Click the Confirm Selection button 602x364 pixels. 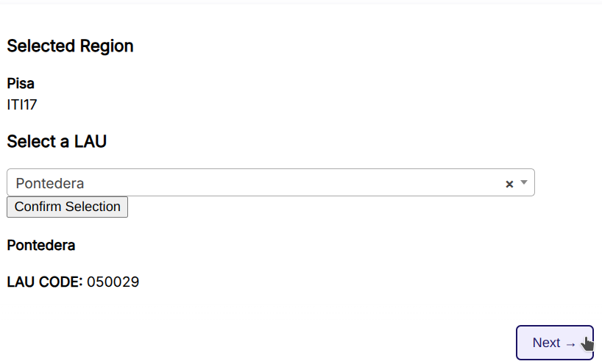pyautogui.click(x=67, y=207)
